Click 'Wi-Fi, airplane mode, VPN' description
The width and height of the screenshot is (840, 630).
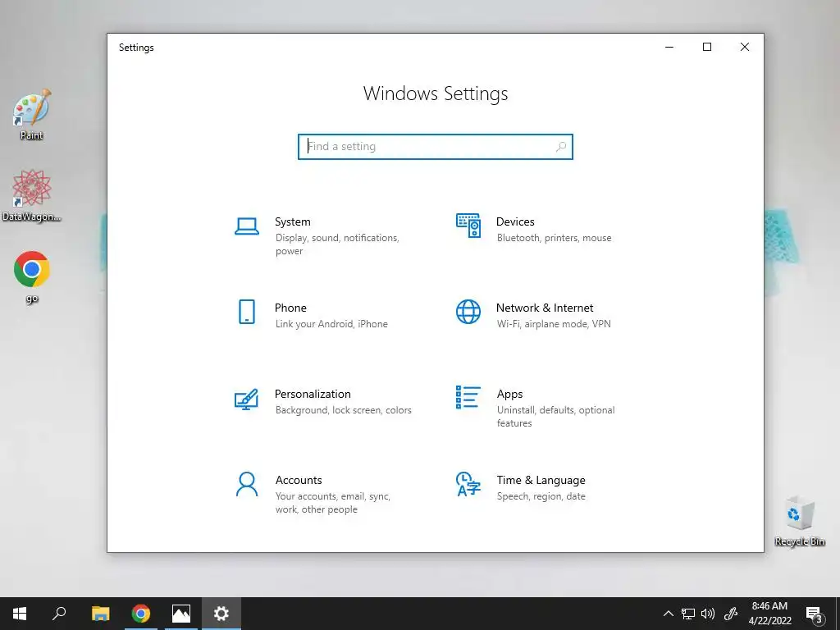[554, 324]
